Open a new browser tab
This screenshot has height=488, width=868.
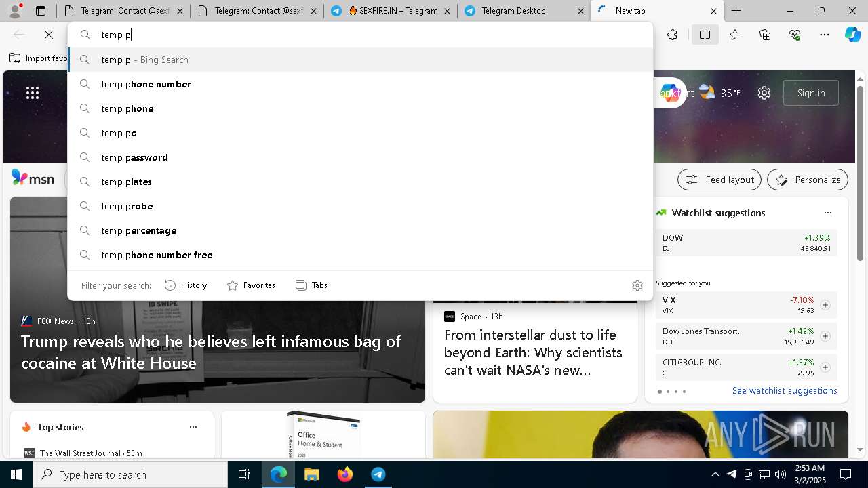pos(736,11)
